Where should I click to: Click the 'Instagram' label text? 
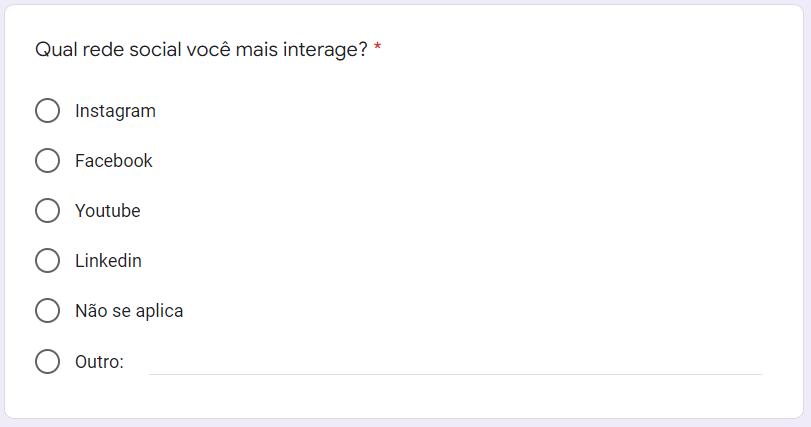tap(115, 111)
